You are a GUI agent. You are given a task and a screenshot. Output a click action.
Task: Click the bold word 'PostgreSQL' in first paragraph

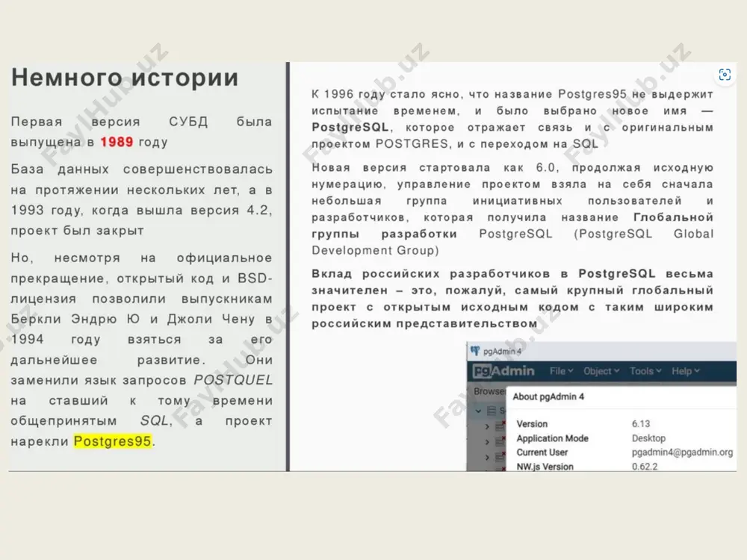[x=350, y=128]
